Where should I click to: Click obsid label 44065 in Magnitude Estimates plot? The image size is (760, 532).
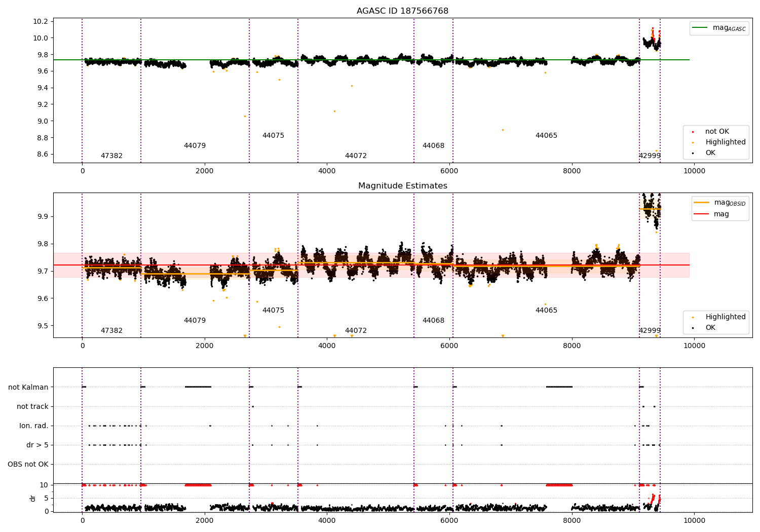click(x=546, y=311)
